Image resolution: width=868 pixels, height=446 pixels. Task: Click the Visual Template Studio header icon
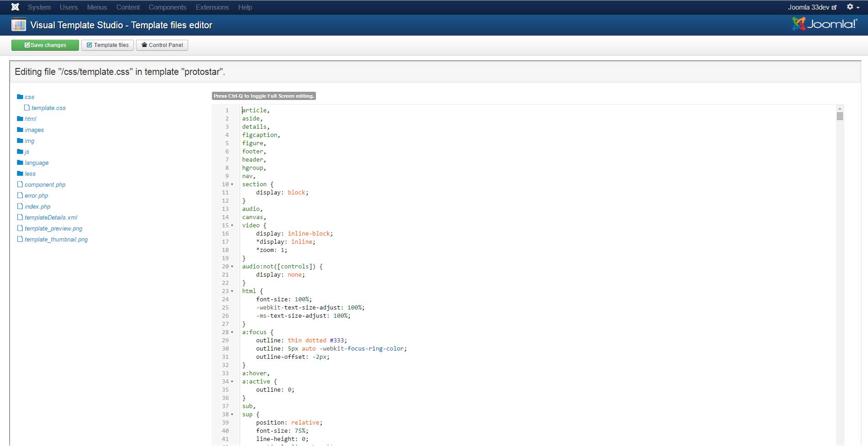tap(19, 25)
